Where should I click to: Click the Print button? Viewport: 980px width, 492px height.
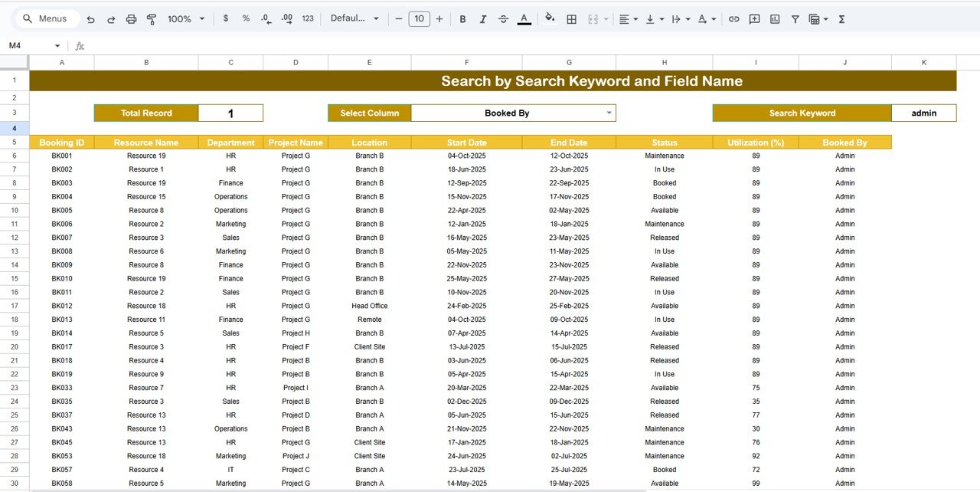[131, 18]
